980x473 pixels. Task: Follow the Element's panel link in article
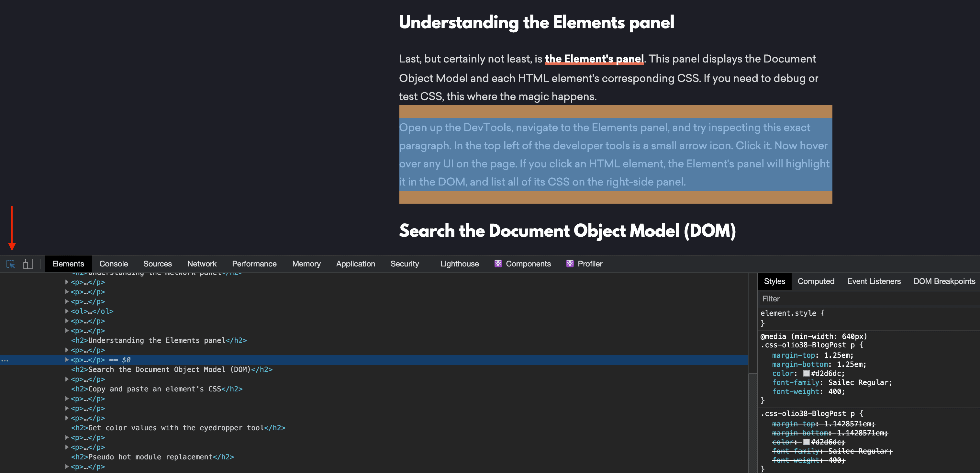(594, 59)
